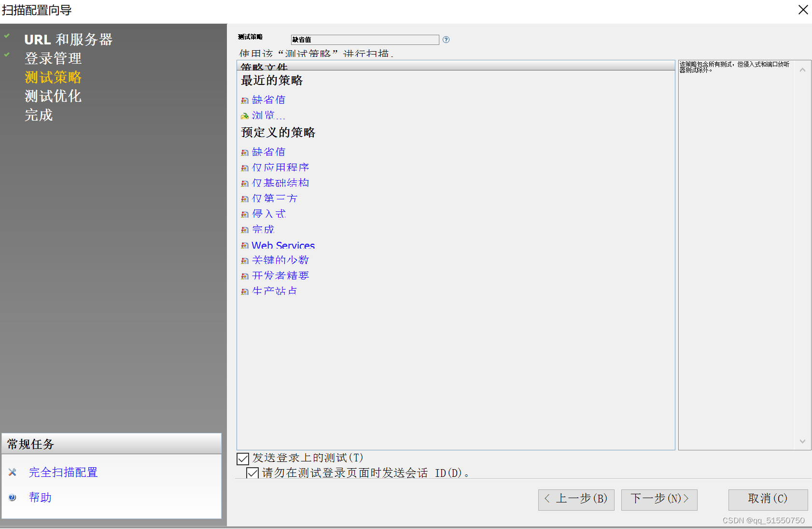Click description panel scroll down arrow

point(802,441)
